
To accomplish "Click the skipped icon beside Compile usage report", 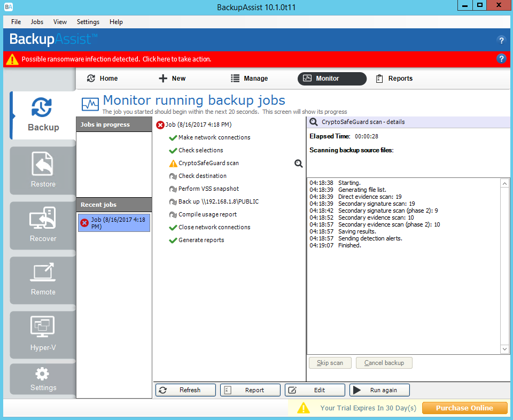I will tap(173, 215).
